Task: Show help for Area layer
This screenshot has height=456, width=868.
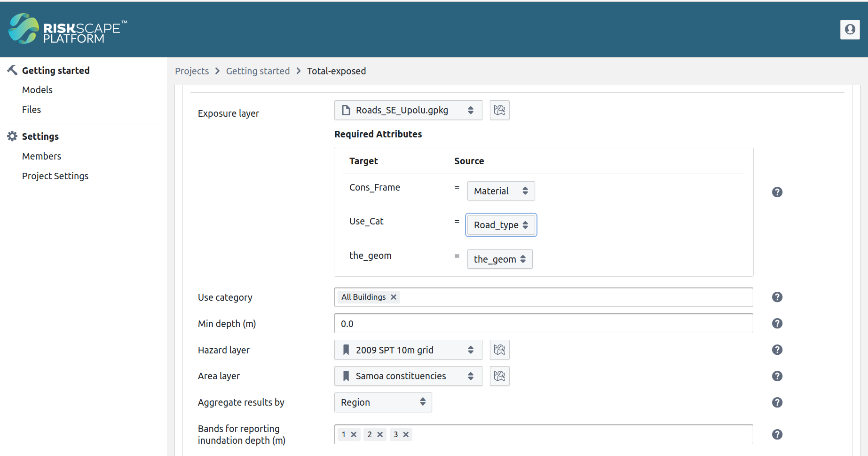Action: click(x=777, y=376)
